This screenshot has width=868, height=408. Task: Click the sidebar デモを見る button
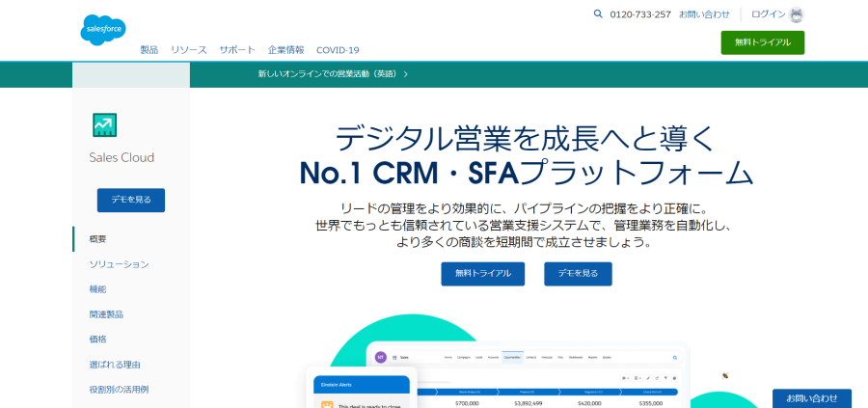131,201
